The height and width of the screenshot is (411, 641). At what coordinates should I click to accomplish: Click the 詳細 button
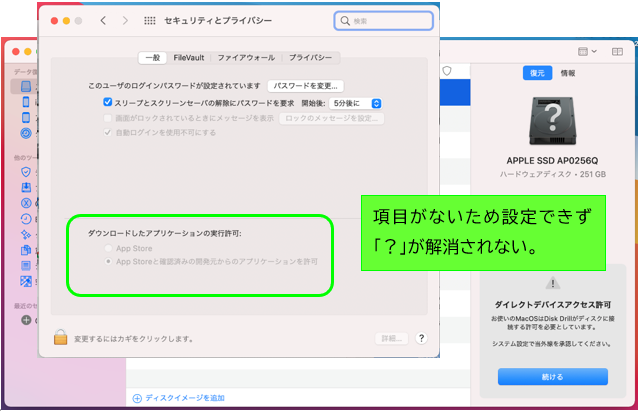392,338
